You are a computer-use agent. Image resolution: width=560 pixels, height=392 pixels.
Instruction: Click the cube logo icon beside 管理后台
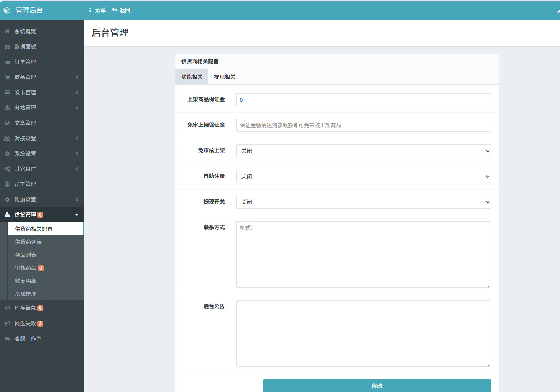pyautogui.click(x=7, y=10)
